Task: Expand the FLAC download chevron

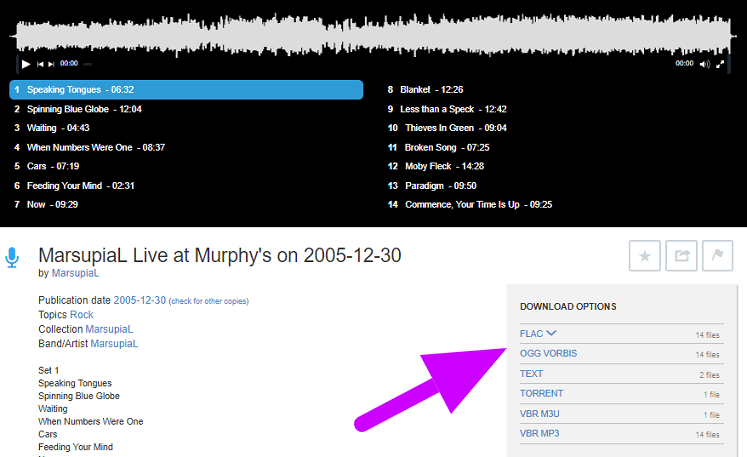Action: 551,333
